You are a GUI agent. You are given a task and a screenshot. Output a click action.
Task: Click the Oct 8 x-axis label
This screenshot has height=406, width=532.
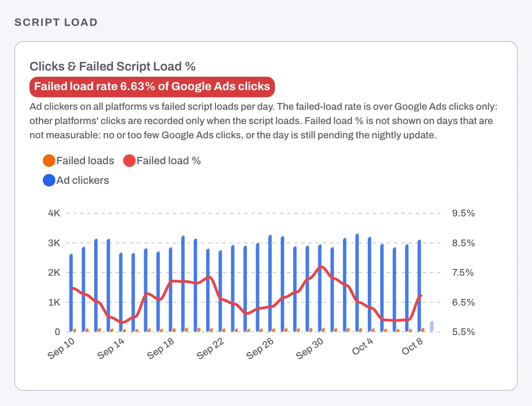tap(412, 347)
